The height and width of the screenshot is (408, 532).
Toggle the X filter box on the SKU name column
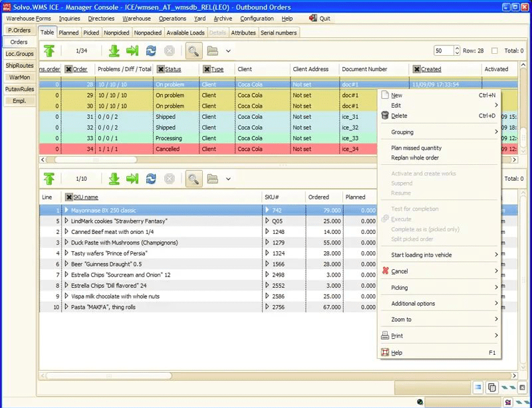click(x=68, y=197)
